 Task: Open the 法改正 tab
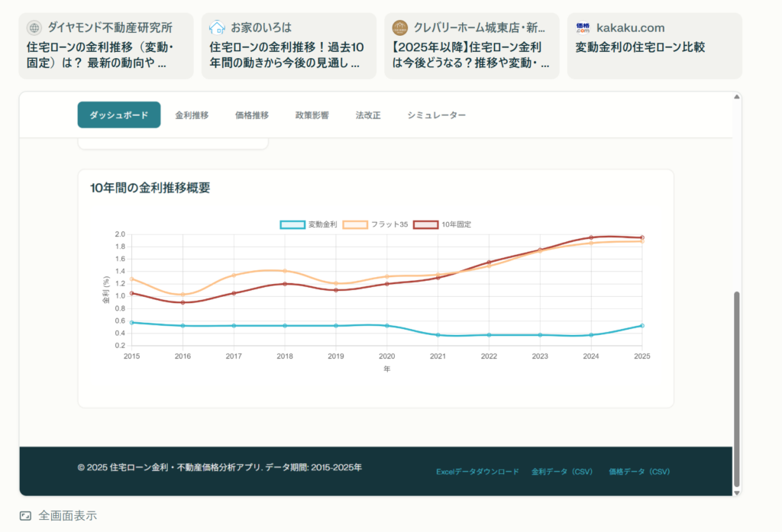point(368,115)
